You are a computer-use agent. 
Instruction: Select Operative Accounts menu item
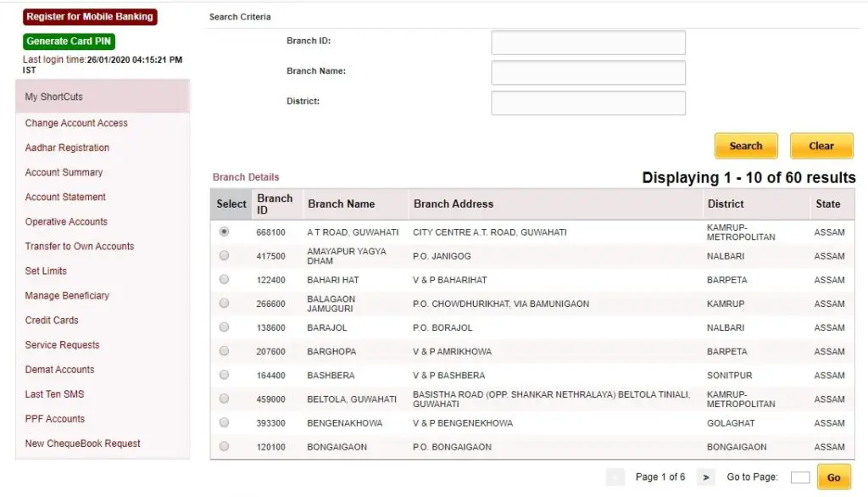click(66, 221)
